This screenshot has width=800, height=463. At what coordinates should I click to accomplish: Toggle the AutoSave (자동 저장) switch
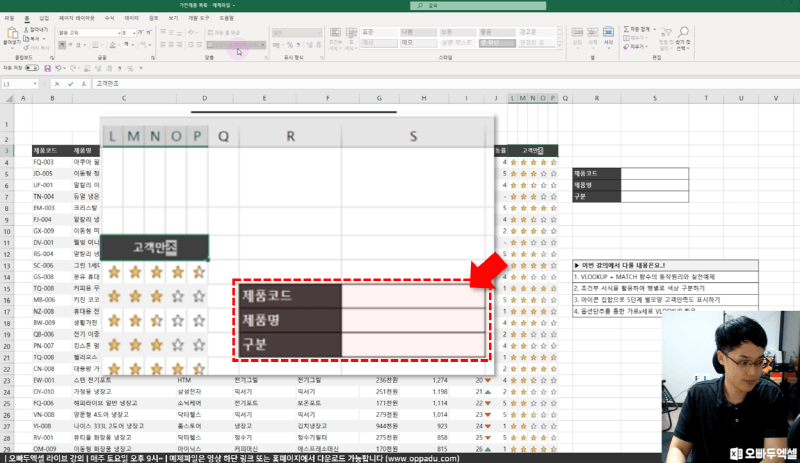(30, 68)
